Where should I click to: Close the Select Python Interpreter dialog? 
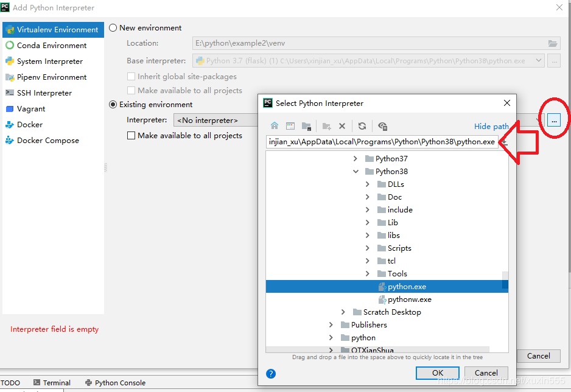pos(507,103)
